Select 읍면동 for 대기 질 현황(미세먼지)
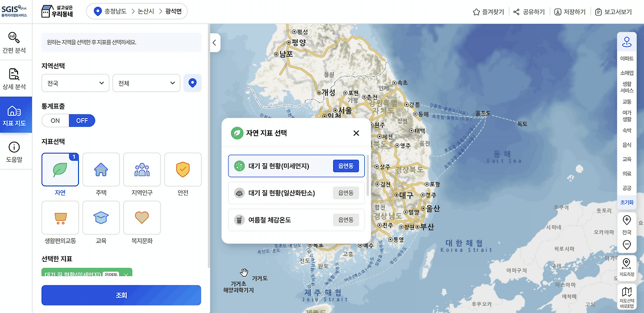This screenshot has height=313, width=644. point(346,166)
